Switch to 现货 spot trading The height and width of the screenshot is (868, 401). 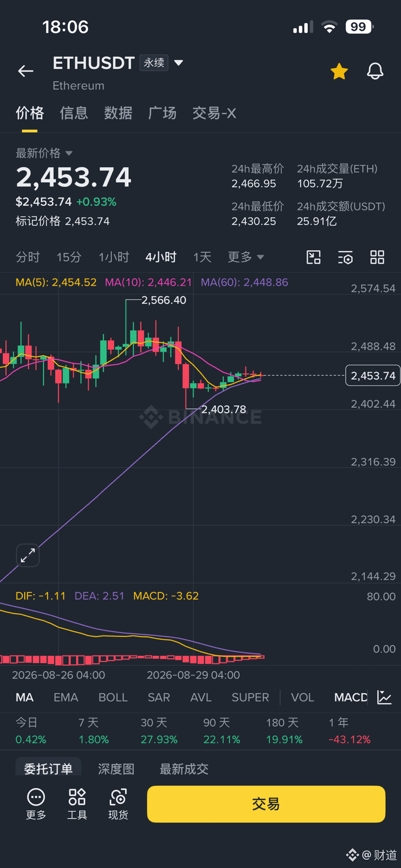click(118, 804)
